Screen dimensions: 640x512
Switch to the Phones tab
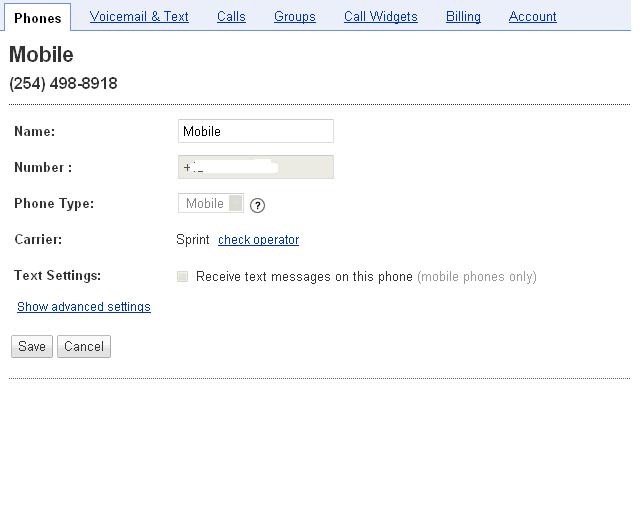pyautogui.click(x=38, y=18)
